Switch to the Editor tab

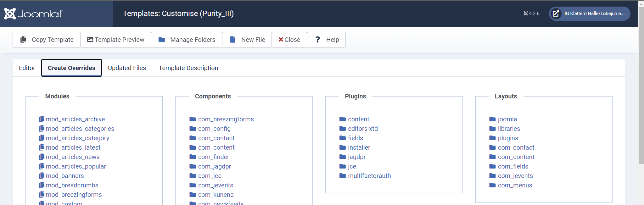(27, 68)
